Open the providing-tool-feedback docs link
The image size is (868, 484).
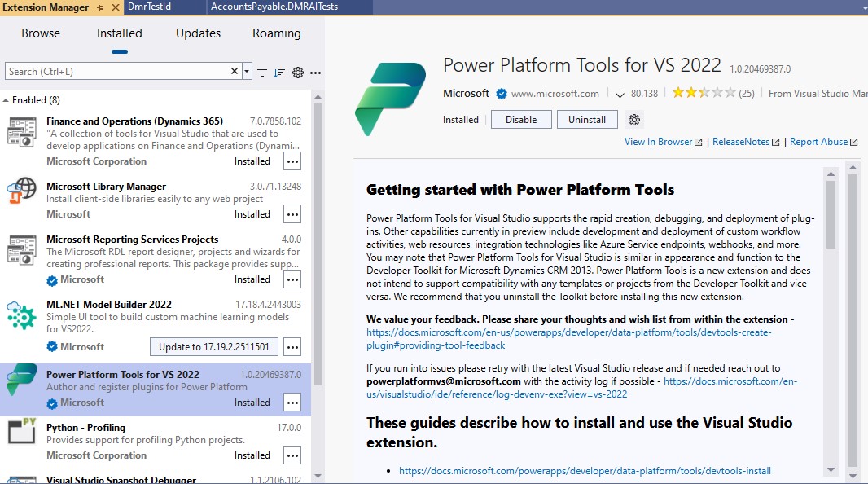(x=568, y=339)
